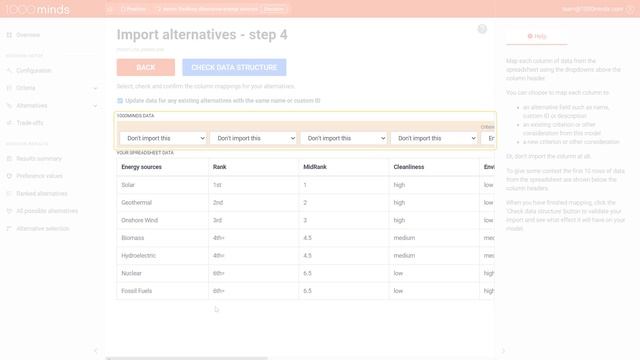The width and height of the screenshot is (640, 360).
Task: Select the Geothermal cell
Action: [162, 202]
